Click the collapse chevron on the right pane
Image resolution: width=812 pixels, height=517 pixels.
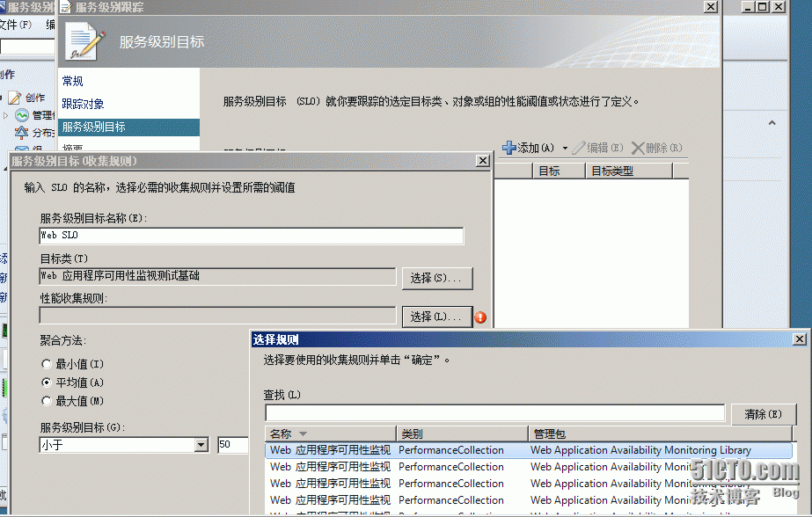coord(772,122)
